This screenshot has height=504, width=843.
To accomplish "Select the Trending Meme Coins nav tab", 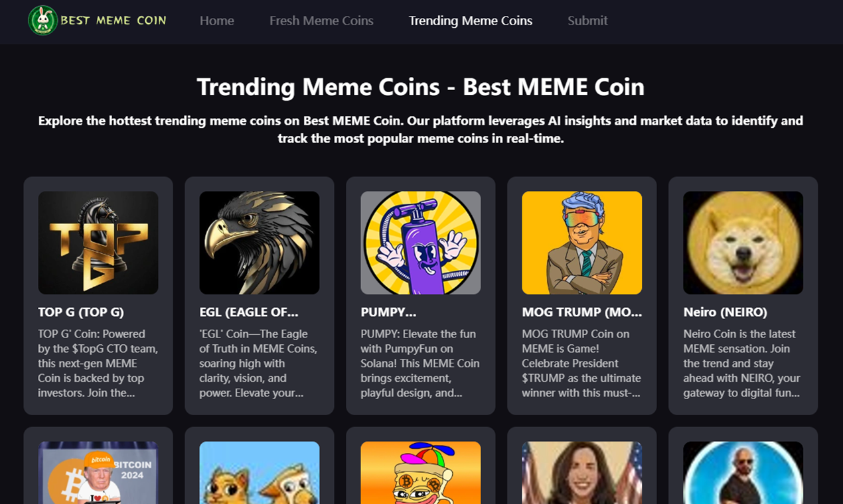I will pyautogui.click(x=471, y=21).
